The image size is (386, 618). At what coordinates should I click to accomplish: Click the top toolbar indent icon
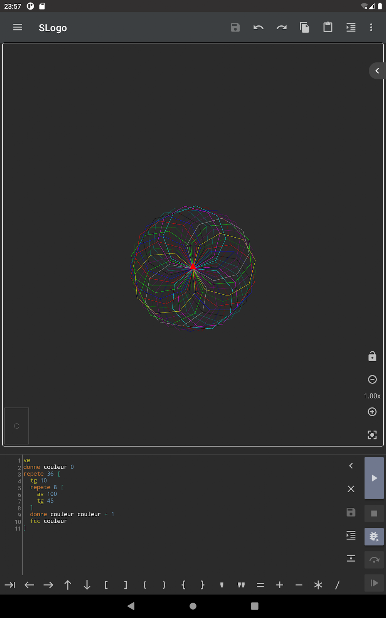pyautogui.click(x=351, y=27)
